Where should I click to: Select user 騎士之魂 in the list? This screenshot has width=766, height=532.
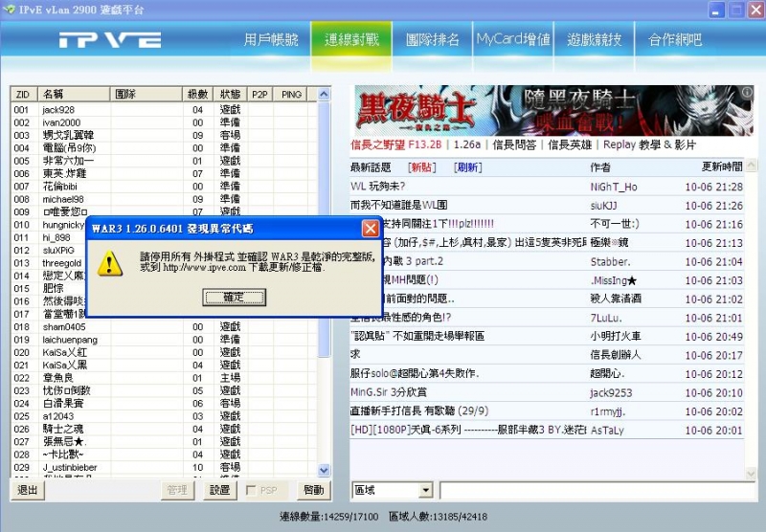coord(62,429)
